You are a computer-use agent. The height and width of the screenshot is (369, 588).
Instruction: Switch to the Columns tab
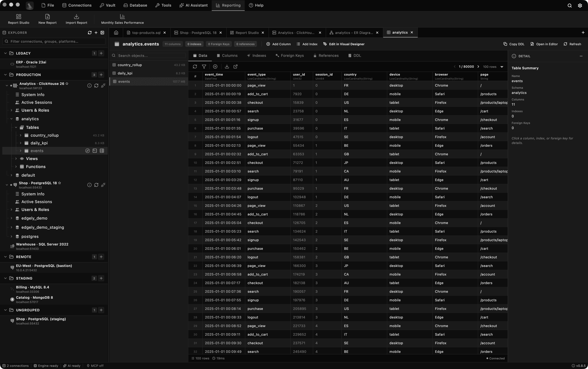click(227, 56)
